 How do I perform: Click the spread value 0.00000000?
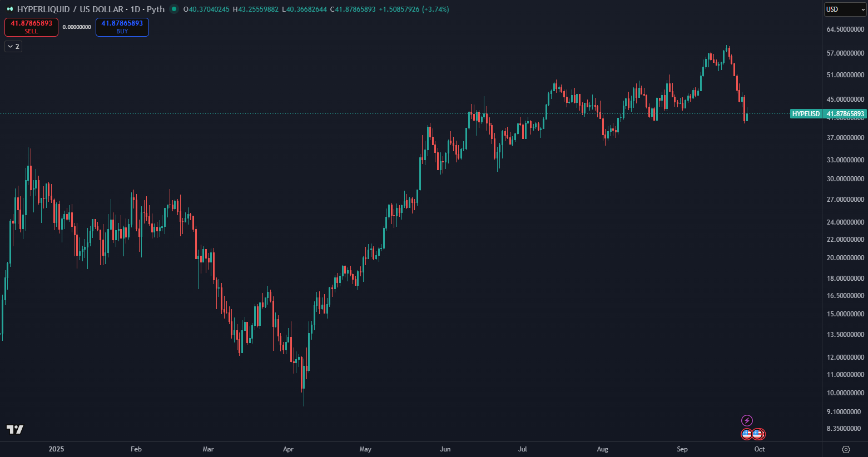[x=77, y=27]
